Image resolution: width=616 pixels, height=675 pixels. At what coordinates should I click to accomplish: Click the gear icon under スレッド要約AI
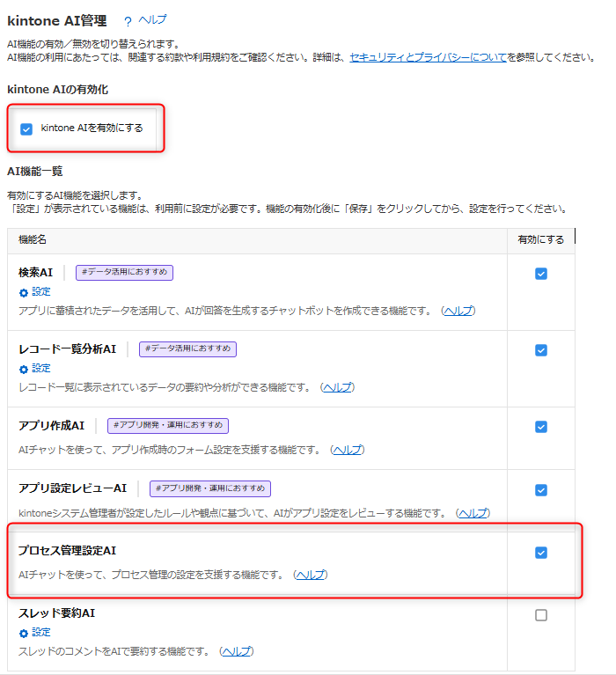tap(24, 634)
